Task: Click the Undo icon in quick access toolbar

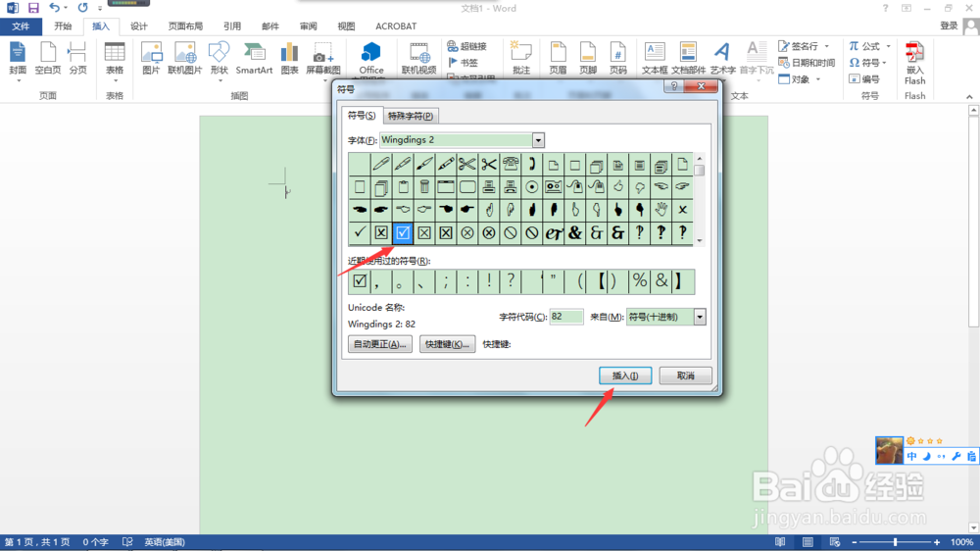Action: pyautogui.click(x=54, y=8)
